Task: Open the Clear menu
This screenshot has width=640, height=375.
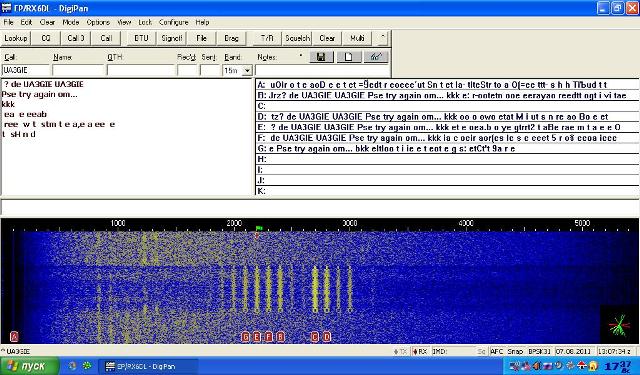Action: coord(47,22)
